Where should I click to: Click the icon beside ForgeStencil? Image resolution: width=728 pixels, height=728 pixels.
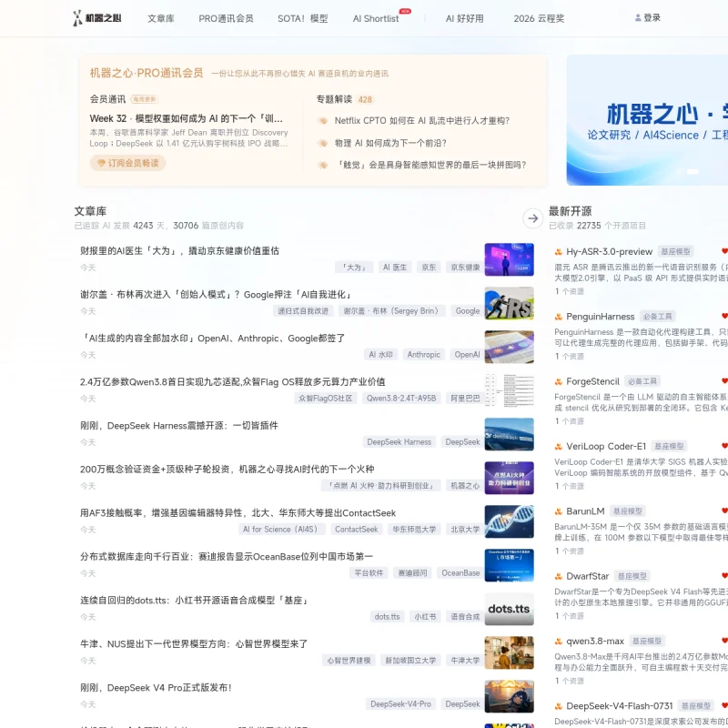[559, 381]
